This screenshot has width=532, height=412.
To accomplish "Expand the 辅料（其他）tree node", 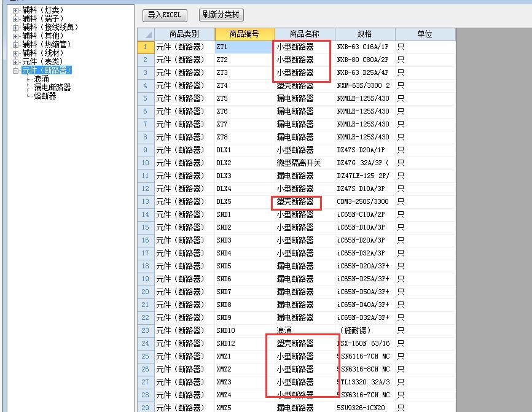I will [x=15, y=36].
